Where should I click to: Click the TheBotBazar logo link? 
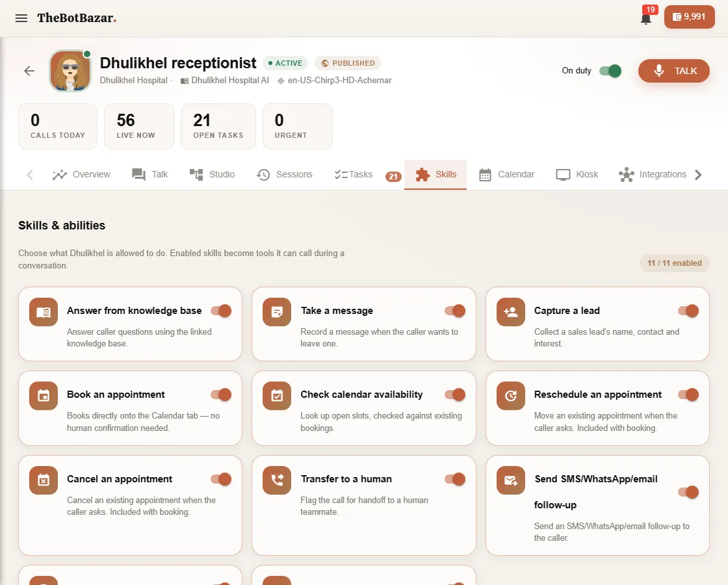pyautogui.click(x=77, y=18)
